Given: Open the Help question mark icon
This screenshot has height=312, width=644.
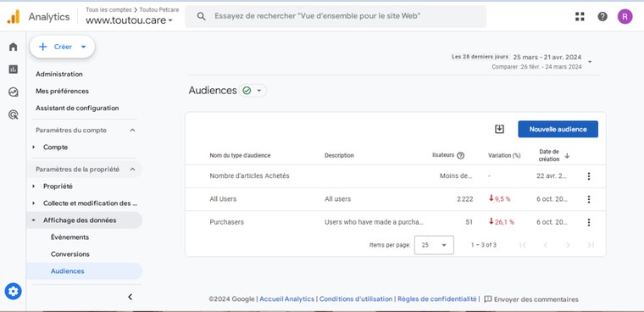Looking at the screenshot, I should click(x=602, y=16).
